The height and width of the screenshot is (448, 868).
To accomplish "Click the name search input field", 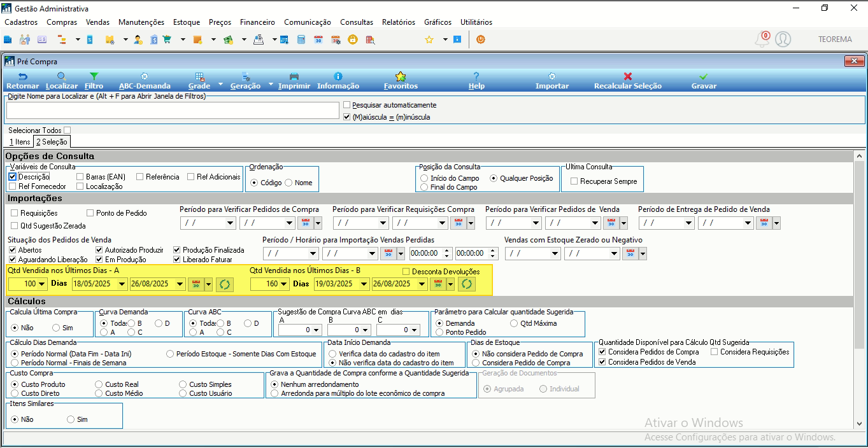I will coord(173,111).
